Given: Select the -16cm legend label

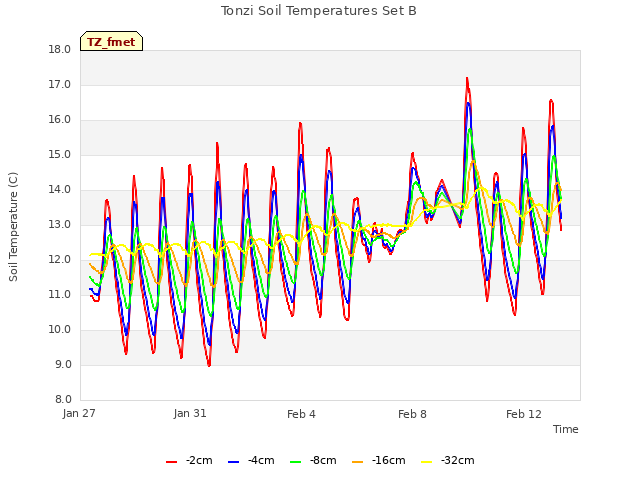Looking at the screenshot, I should coord(389,460).
